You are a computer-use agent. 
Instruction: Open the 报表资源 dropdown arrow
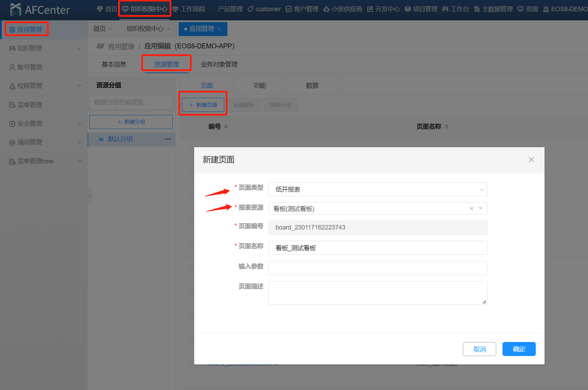tap(481, 208)
